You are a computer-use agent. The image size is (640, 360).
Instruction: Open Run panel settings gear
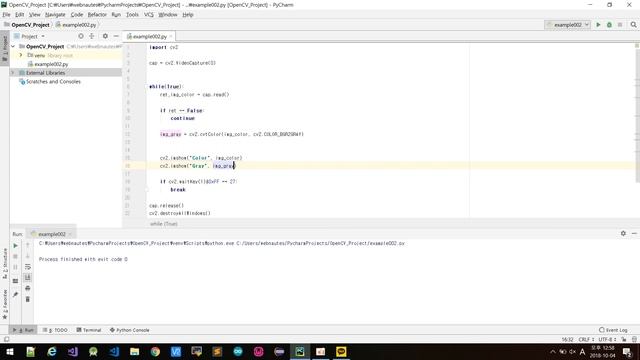pos(623,233)
